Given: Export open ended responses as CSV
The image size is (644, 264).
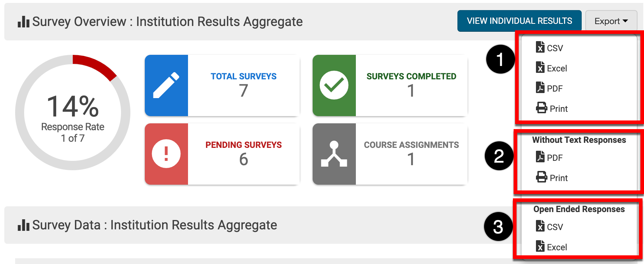Looking at the screenshot, I should pyautogui.click(x=555, y=227).
